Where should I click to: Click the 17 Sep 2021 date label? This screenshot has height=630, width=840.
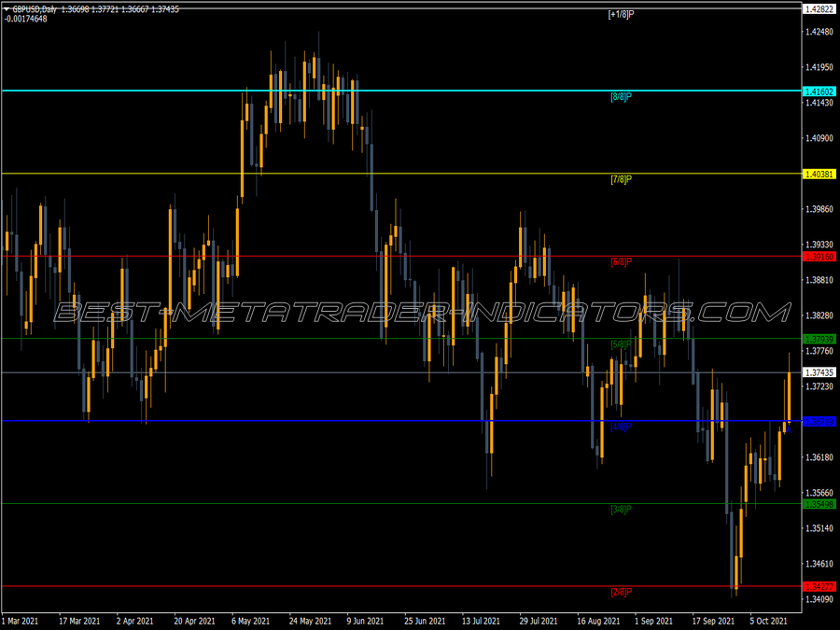(713, 621)
